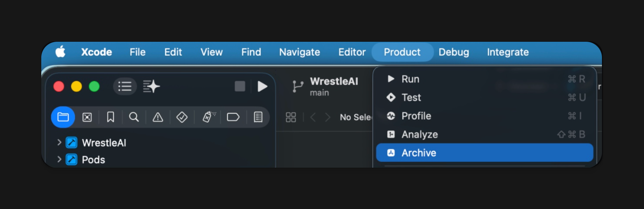
Task: Open the Source Control navigator
Action: pyautogui.click(x=87, y=117)
